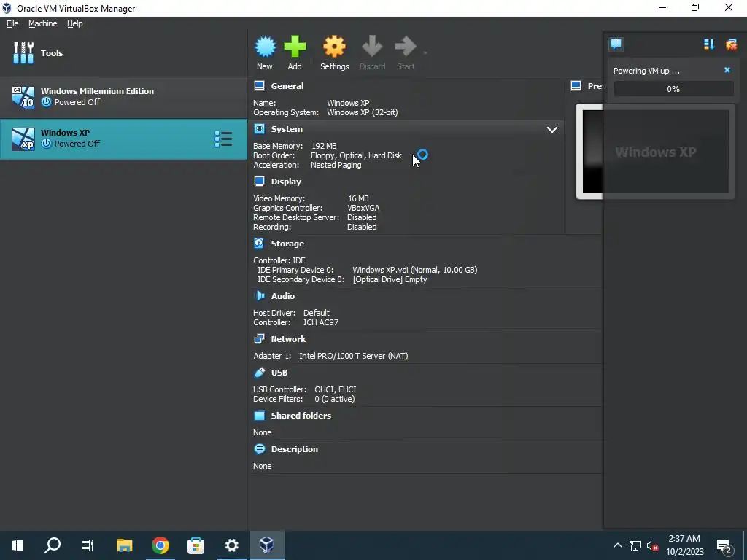Show hidden system tray icons
747x560 pixels.
(617, 545)
